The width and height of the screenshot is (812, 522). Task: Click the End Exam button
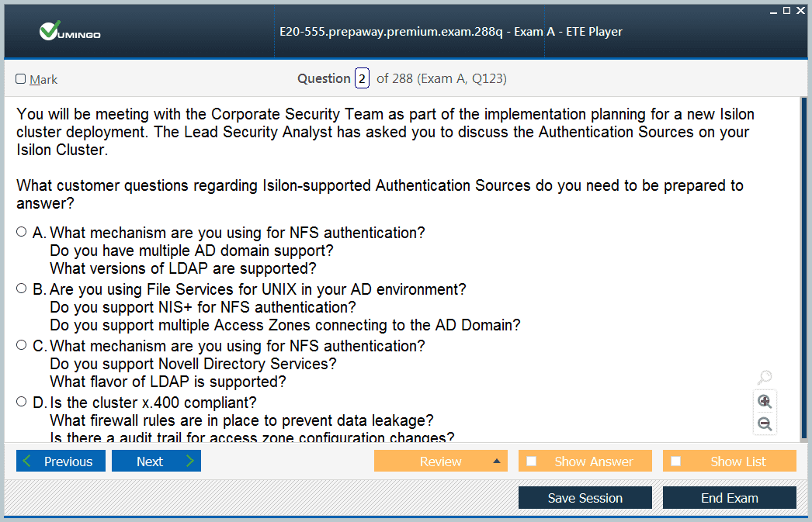coord(729,498)
